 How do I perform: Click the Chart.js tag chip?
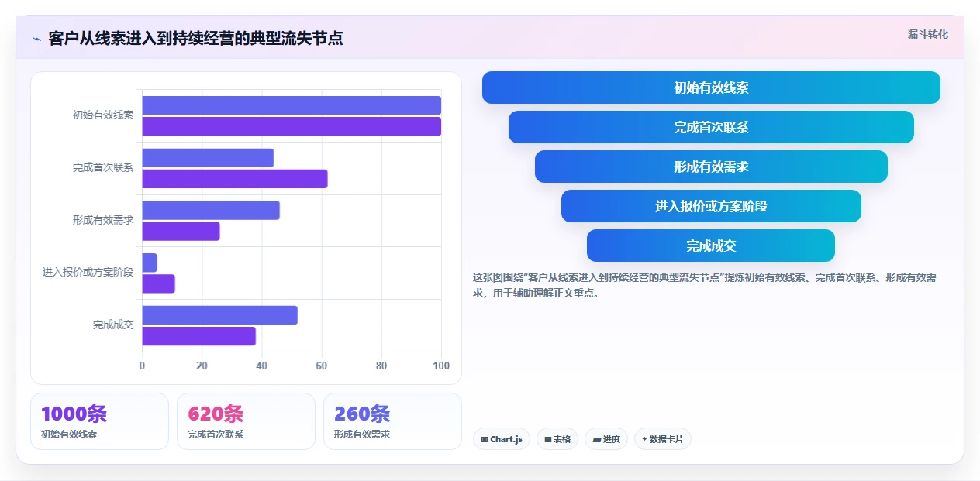502,439
